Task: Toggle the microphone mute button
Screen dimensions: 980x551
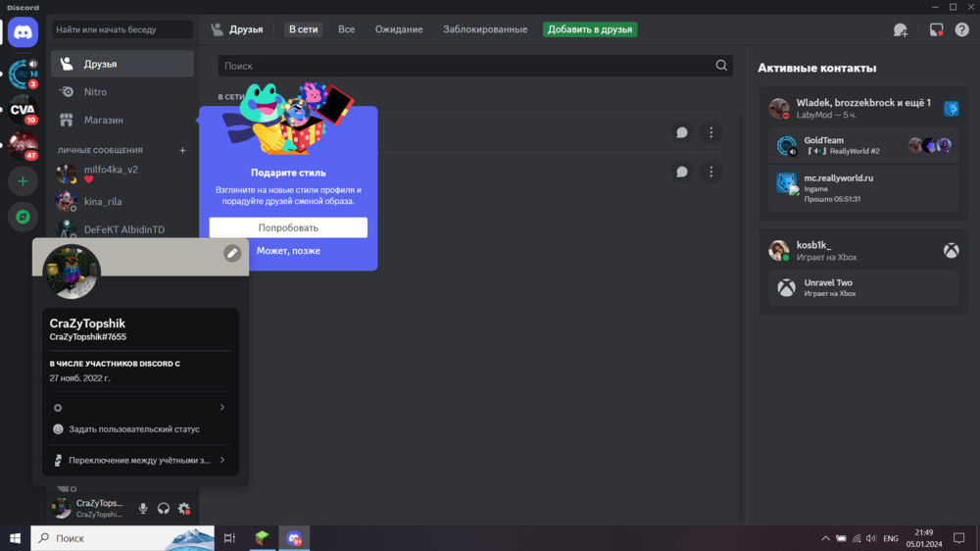Action: (x=143, y=509)
